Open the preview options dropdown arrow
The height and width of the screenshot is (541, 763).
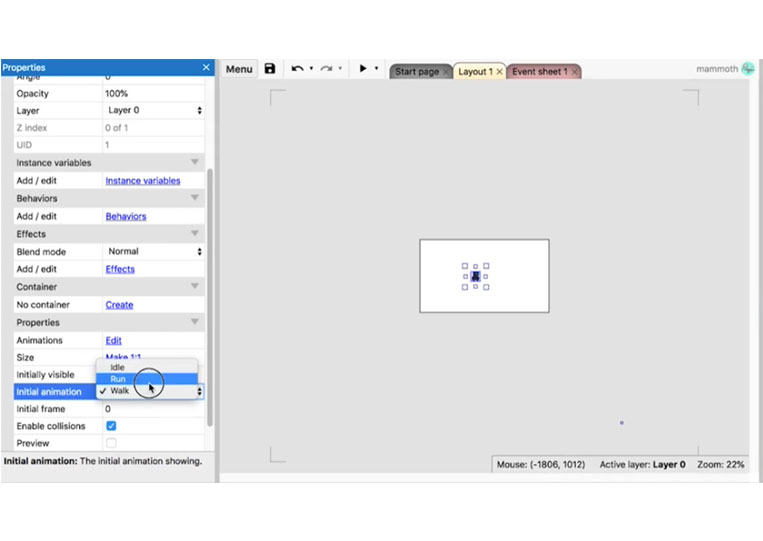pyautogui.click(x=376, y=69)
